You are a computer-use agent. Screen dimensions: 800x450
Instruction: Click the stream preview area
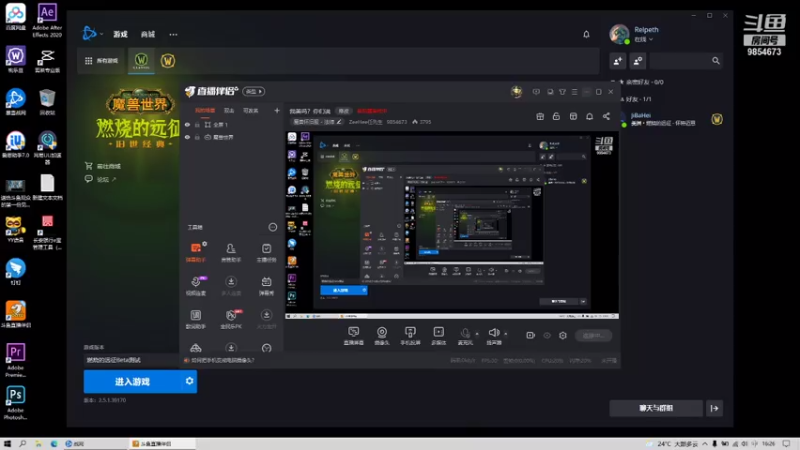point(452,225)
